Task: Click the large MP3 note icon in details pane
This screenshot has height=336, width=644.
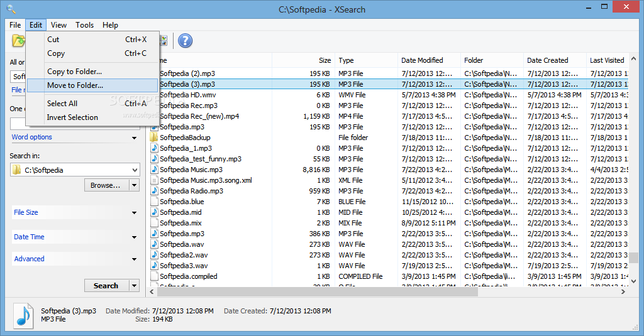Action: (x=23, y=315)
